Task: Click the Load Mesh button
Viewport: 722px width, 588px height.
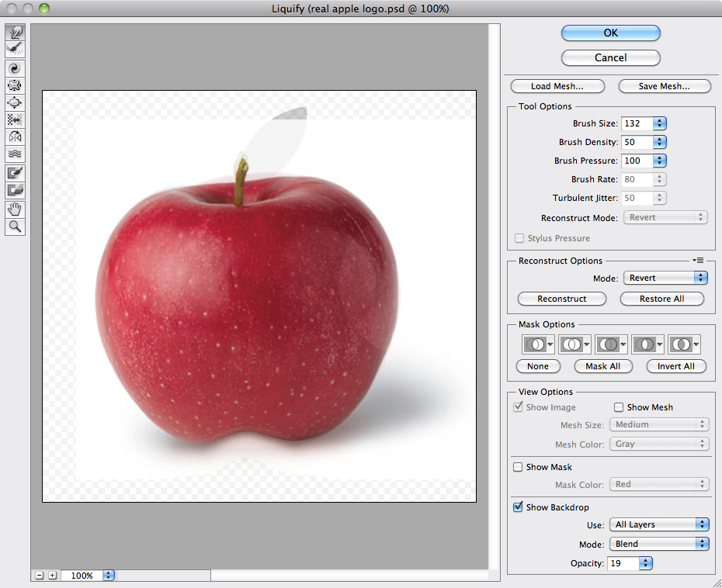Action: (x=557, y=86)
